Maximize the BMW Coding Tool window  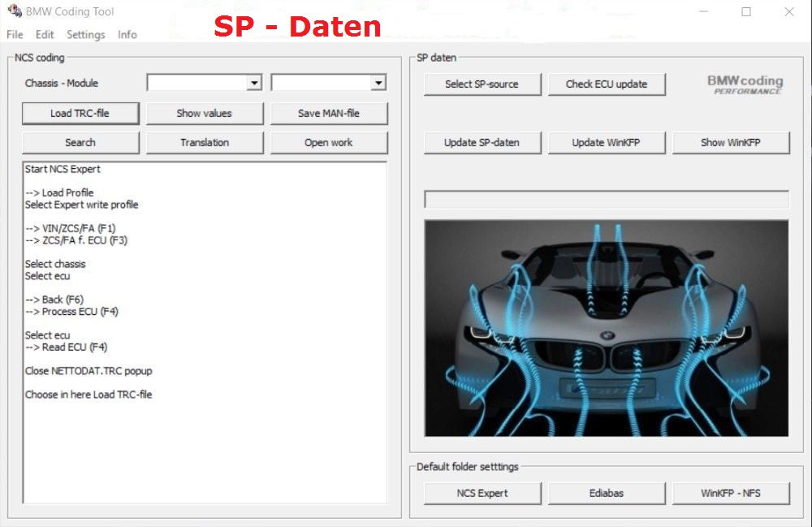click(746, 11)
